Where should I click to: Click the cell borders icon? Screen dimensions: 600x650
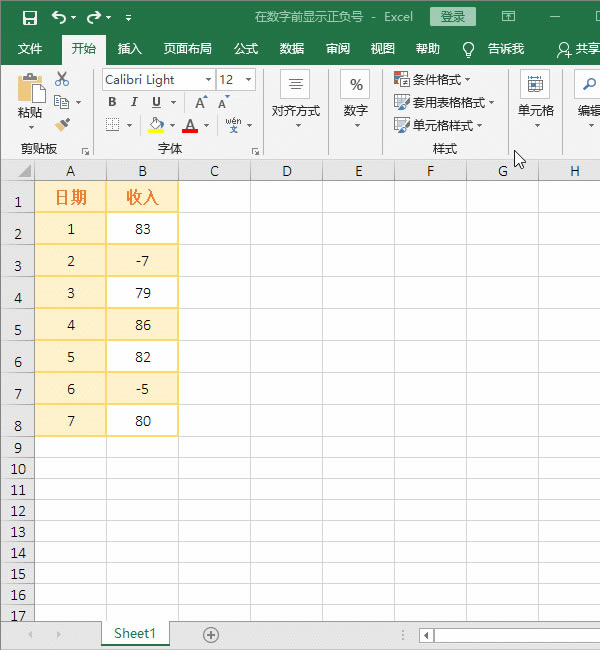click(112, 125)
